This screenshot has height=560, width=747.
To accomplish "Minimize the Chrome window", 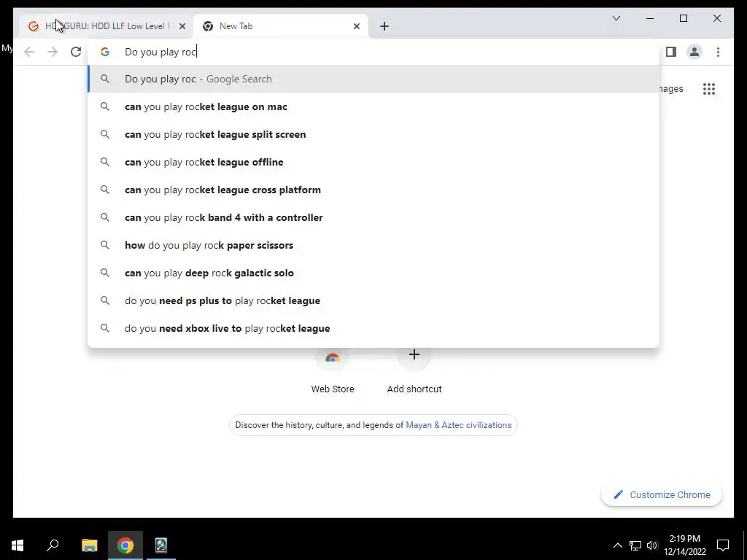I will (x=650, y=18).
